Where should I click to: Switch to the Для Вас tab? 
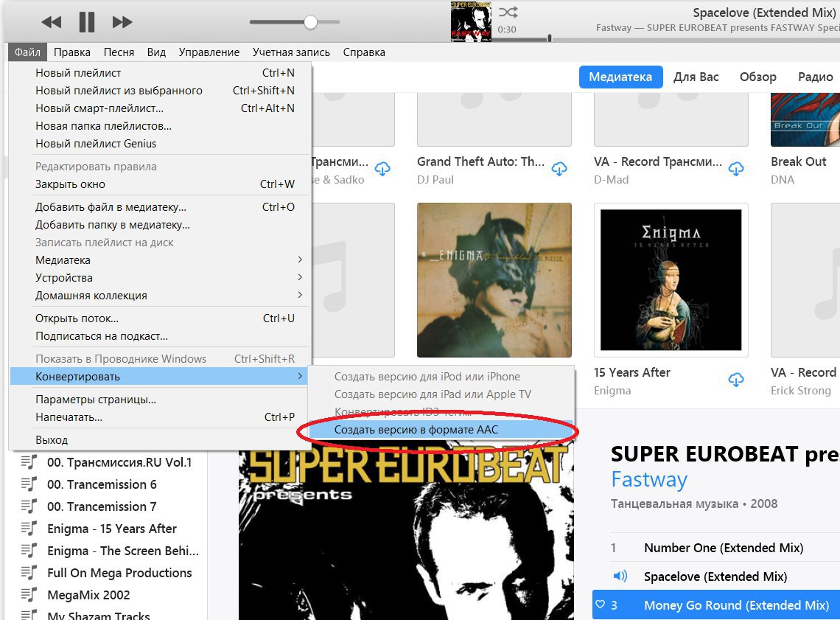[696, 77]
